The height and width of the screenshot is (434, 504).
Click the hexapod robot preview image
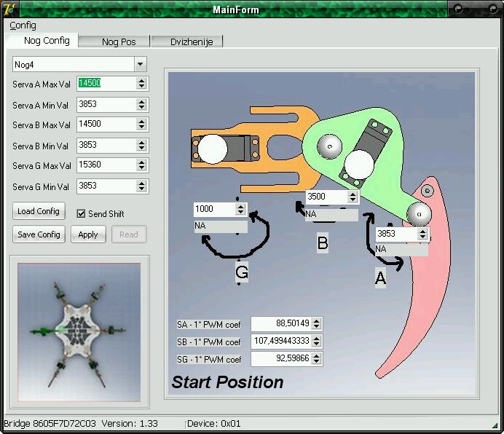(x=79, y=331)
